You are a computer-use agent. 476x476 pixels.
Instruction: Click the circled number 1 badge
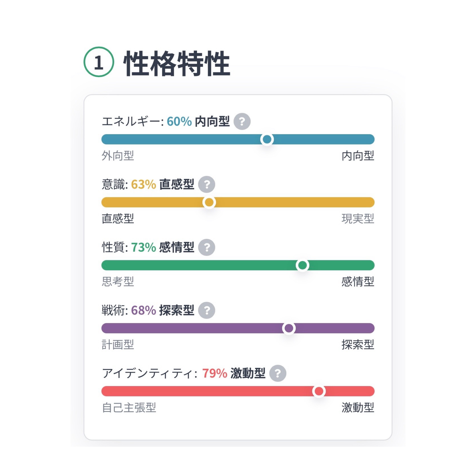(x=99, y=62)
